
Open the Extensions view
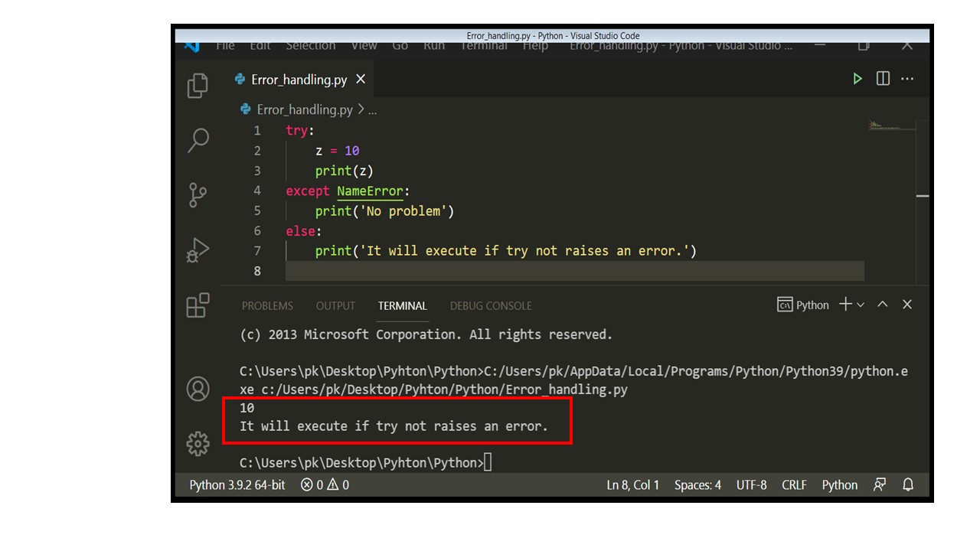[x=197, y=305]
